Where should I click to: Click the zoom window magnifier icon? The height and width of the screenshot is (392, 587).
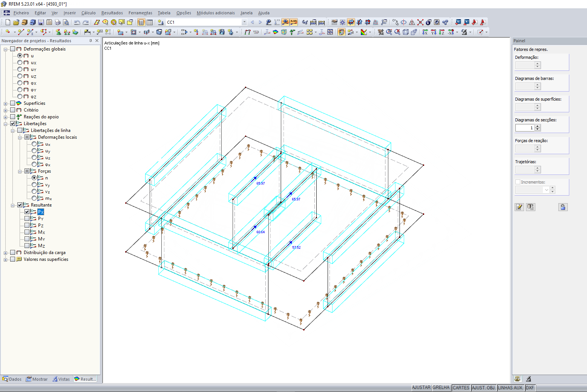click(x=389, y=32)
